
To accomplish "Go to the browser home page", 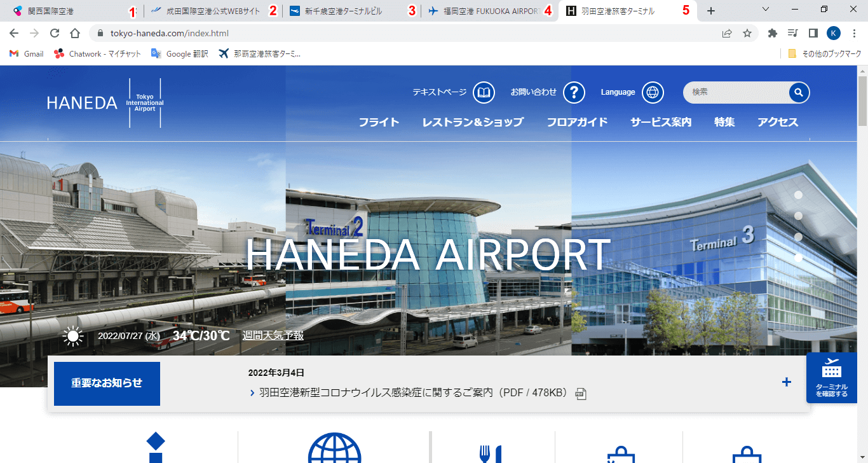I will [x=75, y=33].
